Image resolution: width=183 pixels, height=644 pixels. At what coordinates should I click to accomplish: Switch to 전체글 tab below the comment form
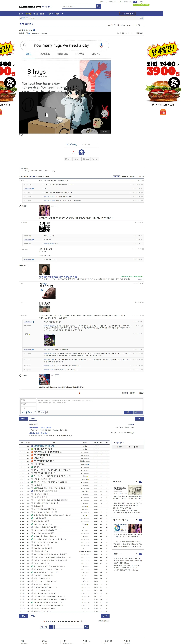(x=24, y=418)
